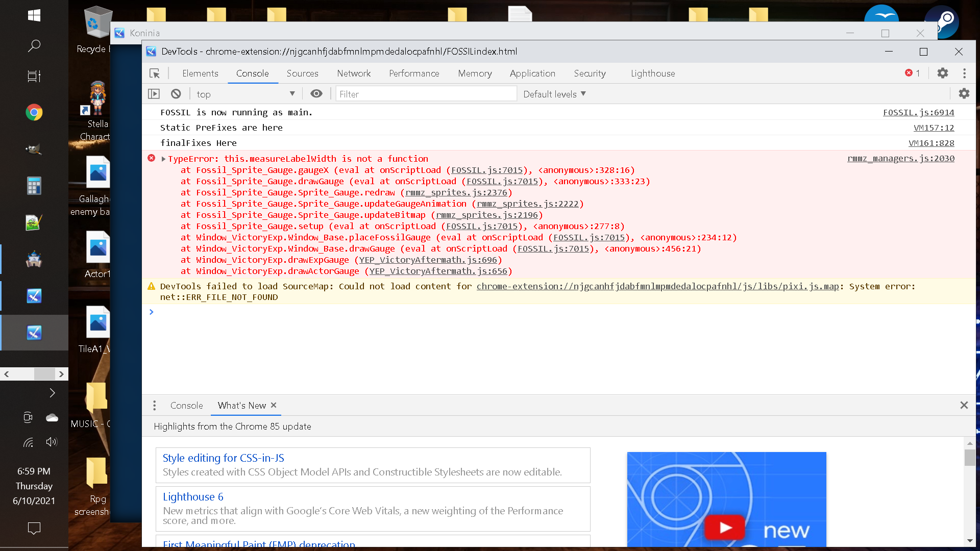Image resolution: width=980 pixels, height=551 pixels.
Task: Open Windows search from the taskbar
Action: 34,46
